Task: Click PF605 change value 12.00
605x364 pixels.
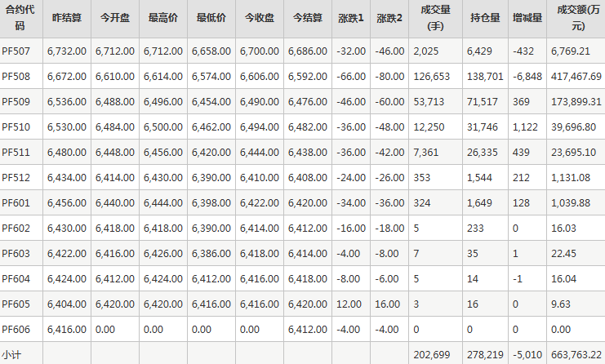Action: point(349,304)
